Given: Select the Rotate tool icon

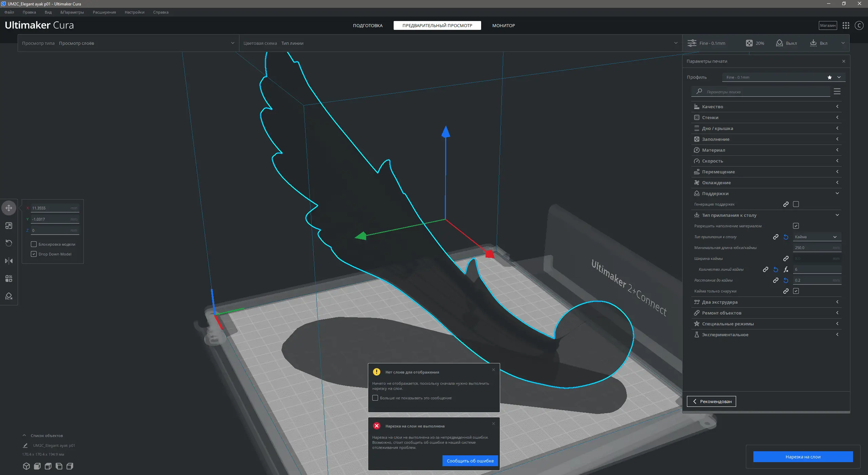Looking at the screenshot, I should [x=9, y=243].
